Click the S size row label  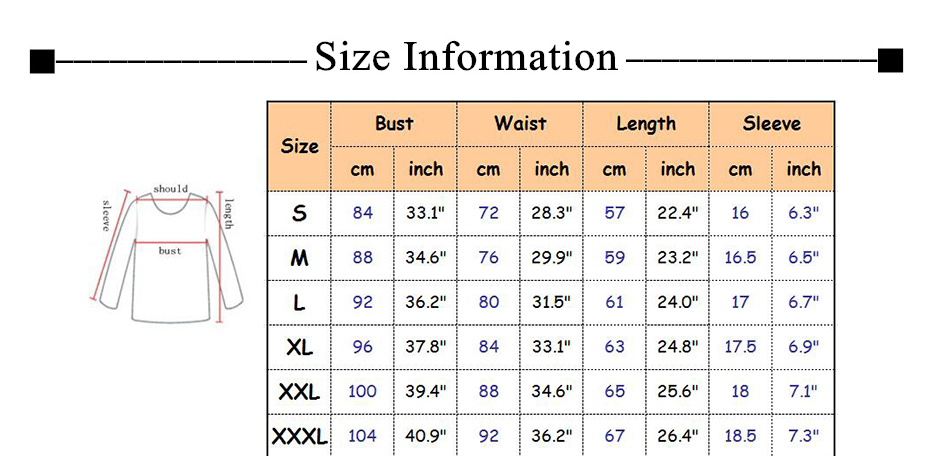point(299,213)
